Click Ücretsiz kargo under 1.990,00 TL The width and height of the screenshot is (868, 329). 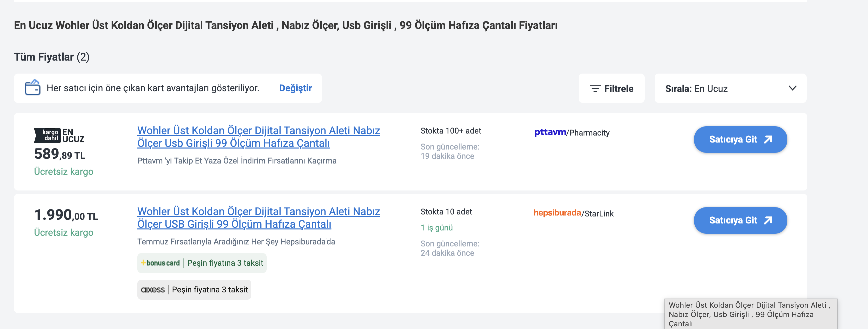[64, 232]
